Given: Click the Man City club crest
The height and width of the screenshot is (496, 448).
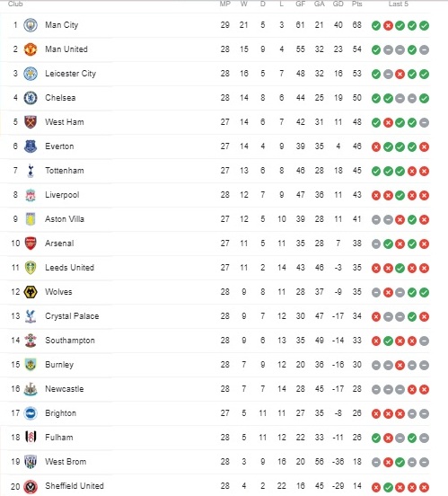Looking at the screenshot, I should coord(31,25).
